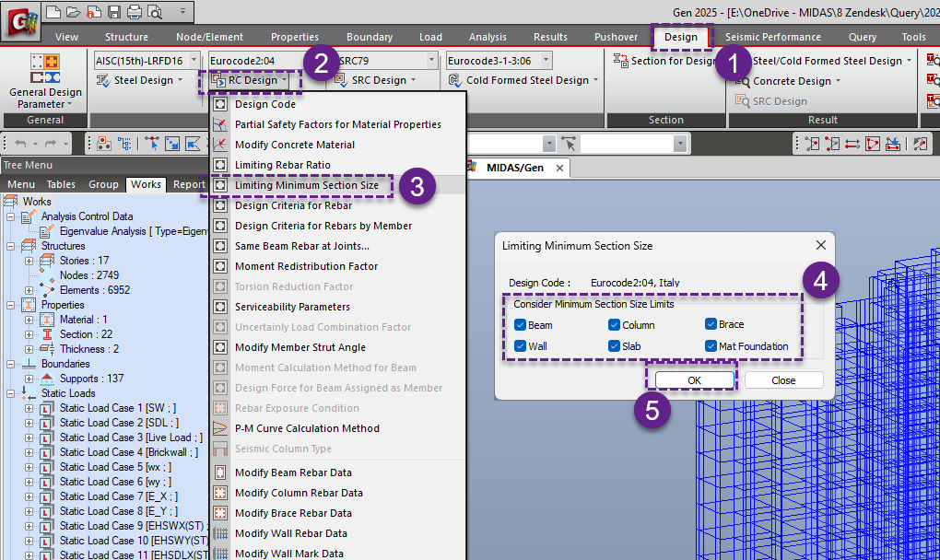Select Design Code from RC Design menu
940x560 pixels.
coord(338,104)
